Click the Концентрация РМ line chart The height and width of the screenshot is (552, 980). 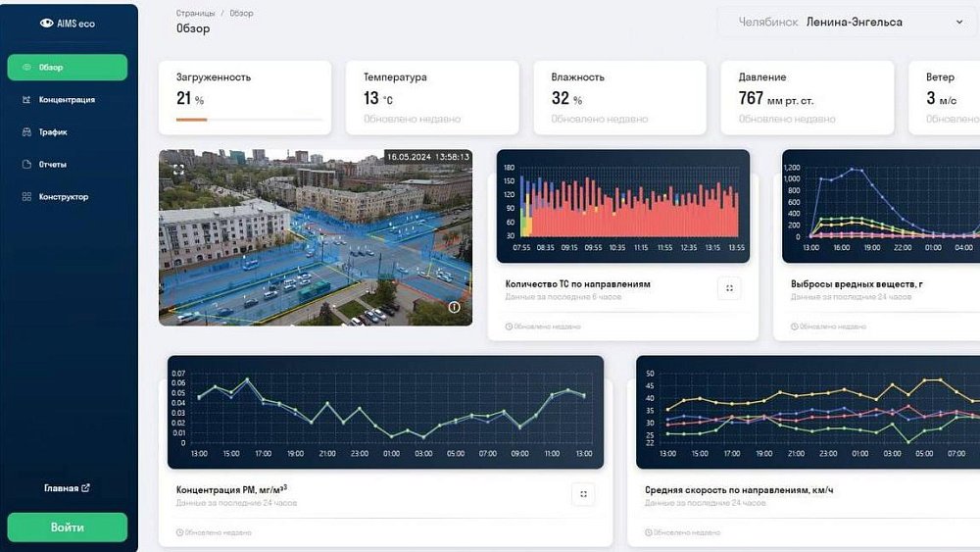(x=385, y=412)
